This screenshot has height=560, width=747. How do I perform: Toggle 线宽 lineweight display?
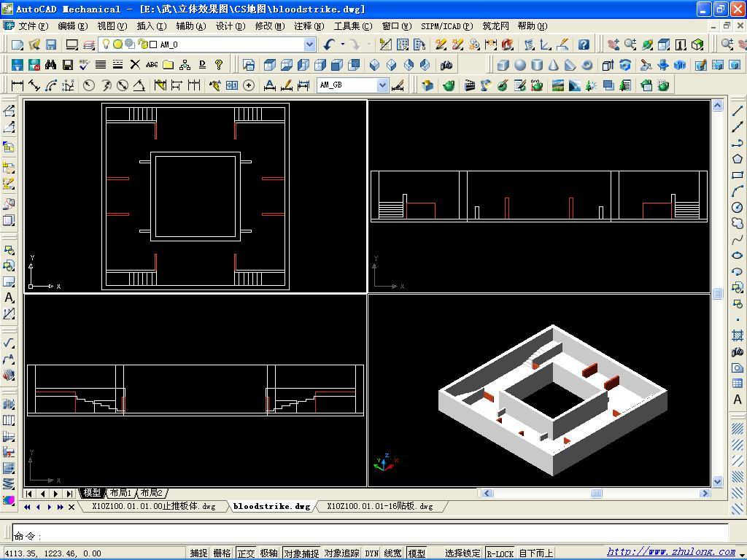[392, 553]
